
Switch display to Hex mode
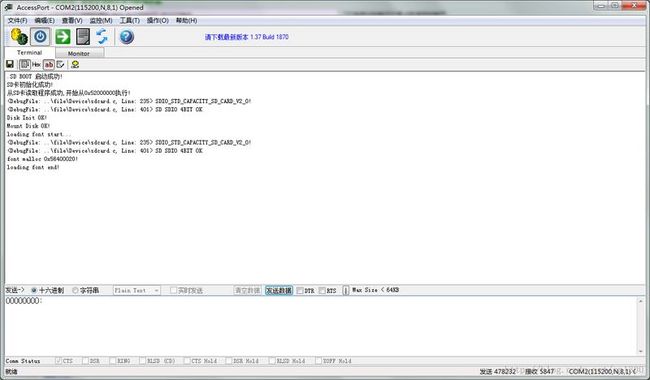[x=36, y=64]
